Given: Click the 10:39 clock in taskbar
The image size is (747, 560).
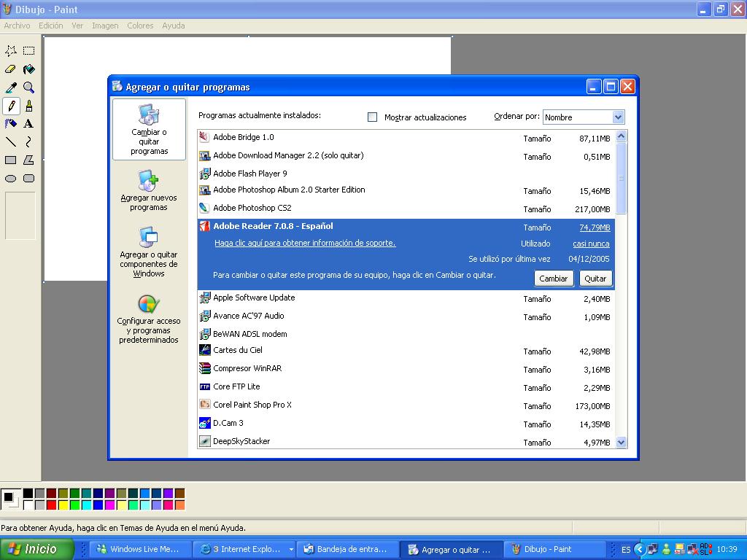Looking at the screenshot, I should point(727,550).
